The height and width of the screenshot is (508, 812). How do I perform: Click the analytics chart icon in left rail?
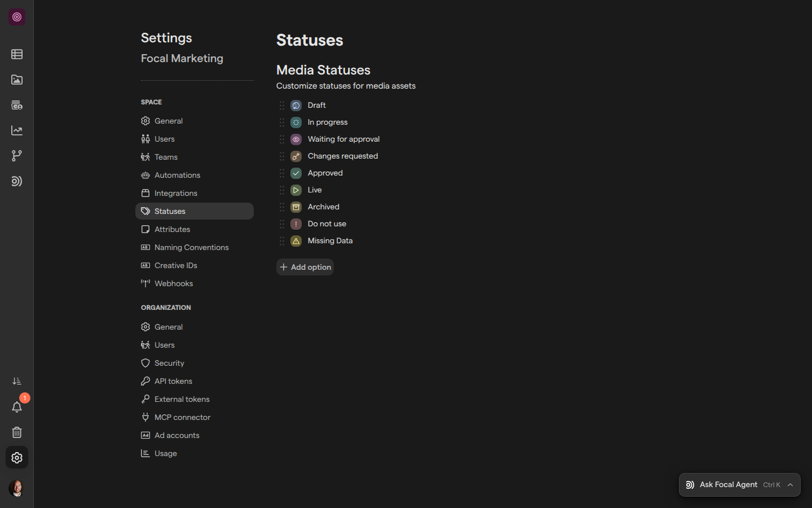tap(17, 130)
